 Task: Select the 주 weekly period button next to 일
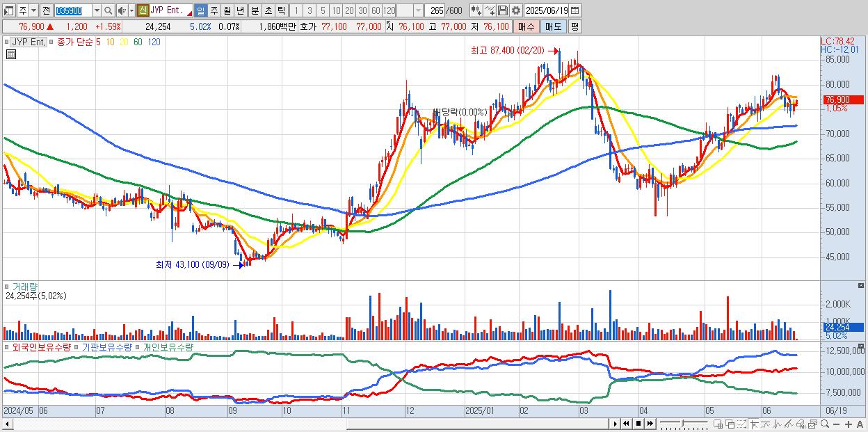214,10
